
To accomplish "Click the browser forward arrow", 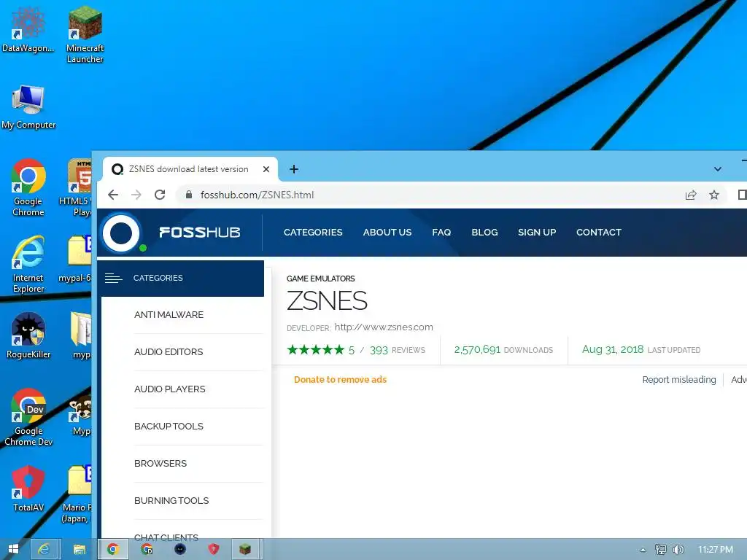I will (136, 195).
